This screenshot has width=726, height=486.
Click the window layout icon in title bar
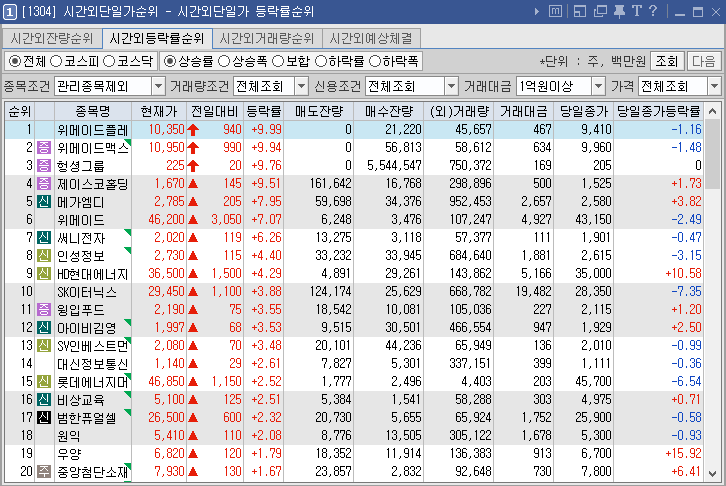pos(580,11)
